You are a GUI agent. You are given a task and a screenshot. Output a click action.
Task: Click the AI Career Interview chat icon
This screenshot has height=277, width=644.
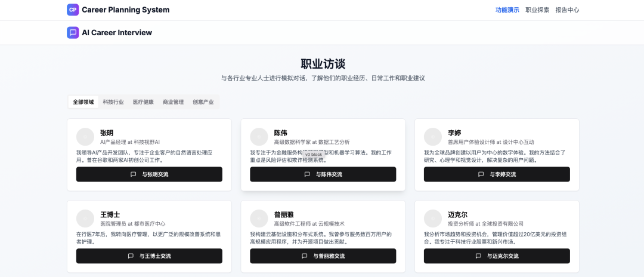click(73, 33)
